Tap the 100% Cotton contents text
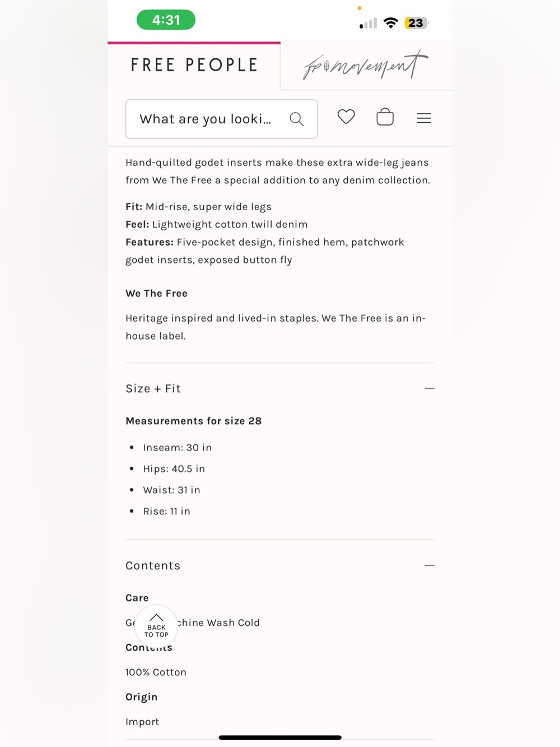Image resolution: width=560 pixels, height=747 pixels. pyautogui.click(x=156, y=672)
